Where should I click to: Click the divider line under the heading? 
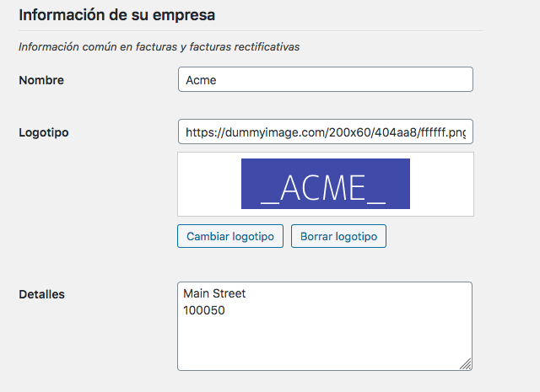click(x=251, y=31)
